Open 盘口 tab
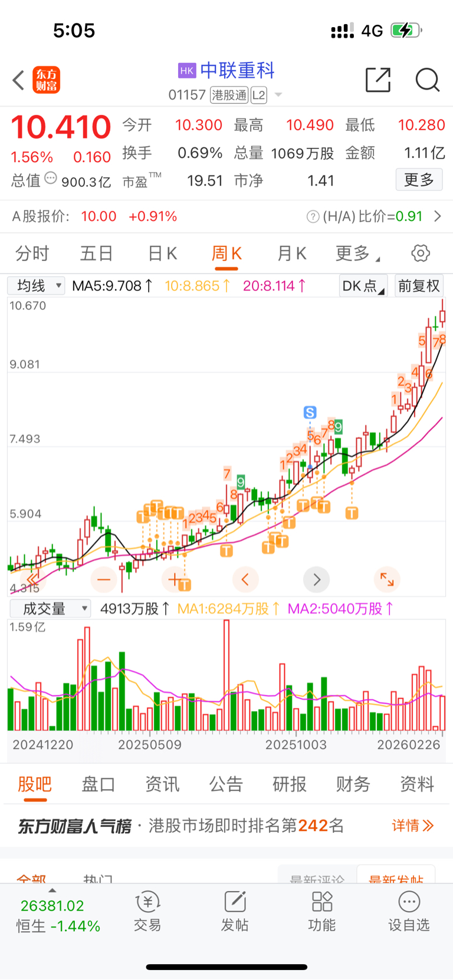The width and height of the screenshot is (453, 980). [x=99, y=784]
